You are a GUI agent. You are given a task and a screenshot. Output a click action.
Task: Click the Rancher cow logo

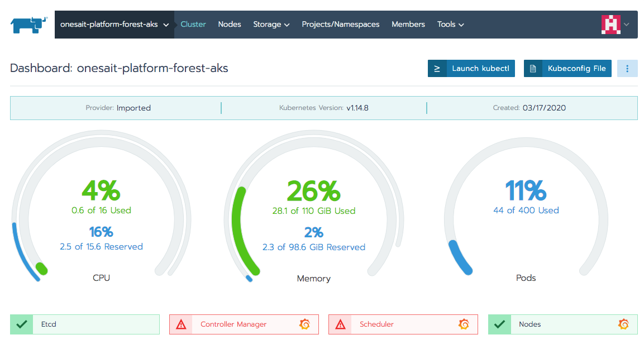point(28,24)
